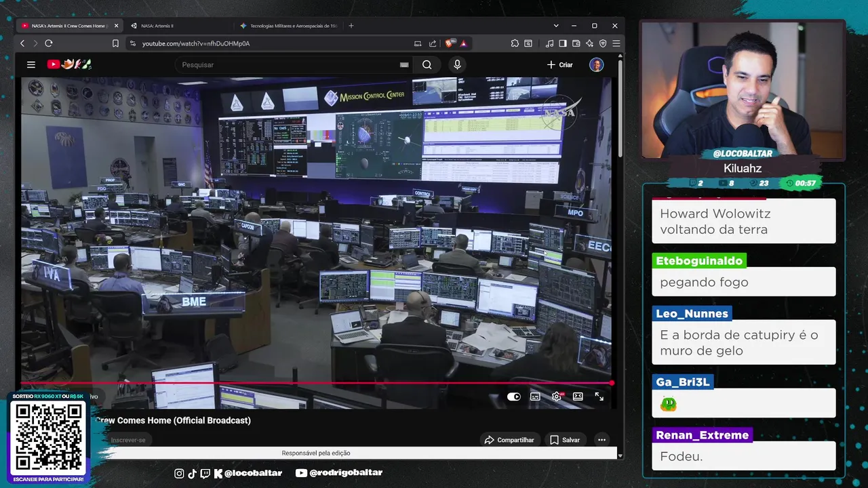Click the Twitch icon in the footer
This screenshot has width=868, height=488.
click(205, 473)
